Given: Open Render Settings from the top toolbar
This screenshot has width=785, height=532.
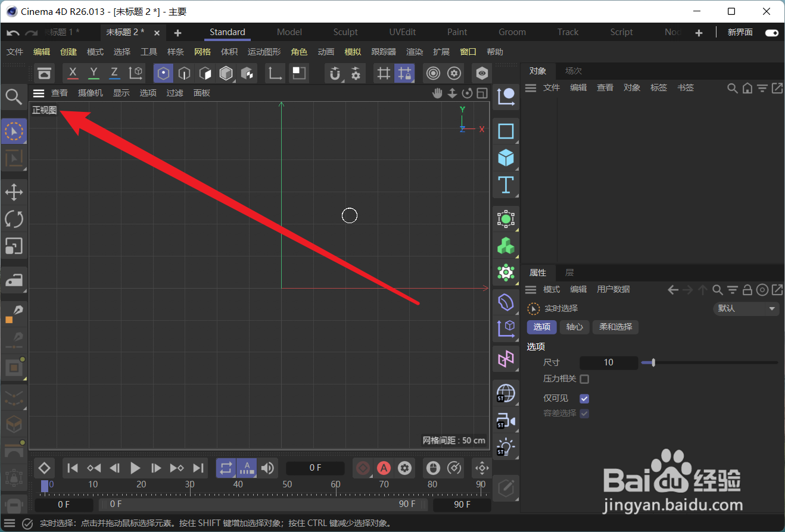Looking at the screenshot, I should coord(454,73).
